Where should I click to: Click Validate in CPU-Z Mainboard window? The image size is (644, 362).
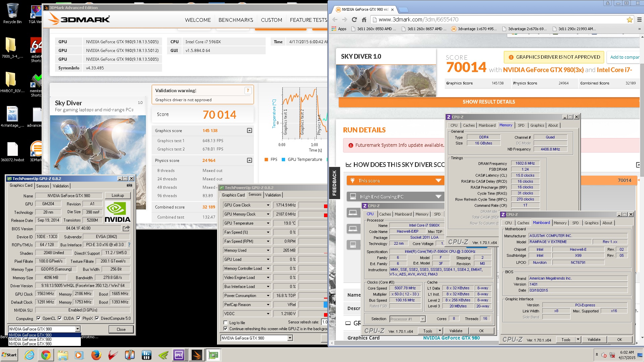[x=594, y=340]
